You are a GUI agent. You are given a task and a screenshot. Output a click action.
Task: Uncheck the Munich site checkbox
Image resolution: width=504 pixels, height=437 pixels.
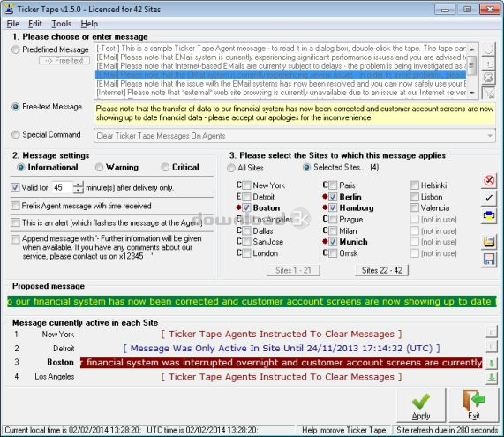click(x=333, y=242)
